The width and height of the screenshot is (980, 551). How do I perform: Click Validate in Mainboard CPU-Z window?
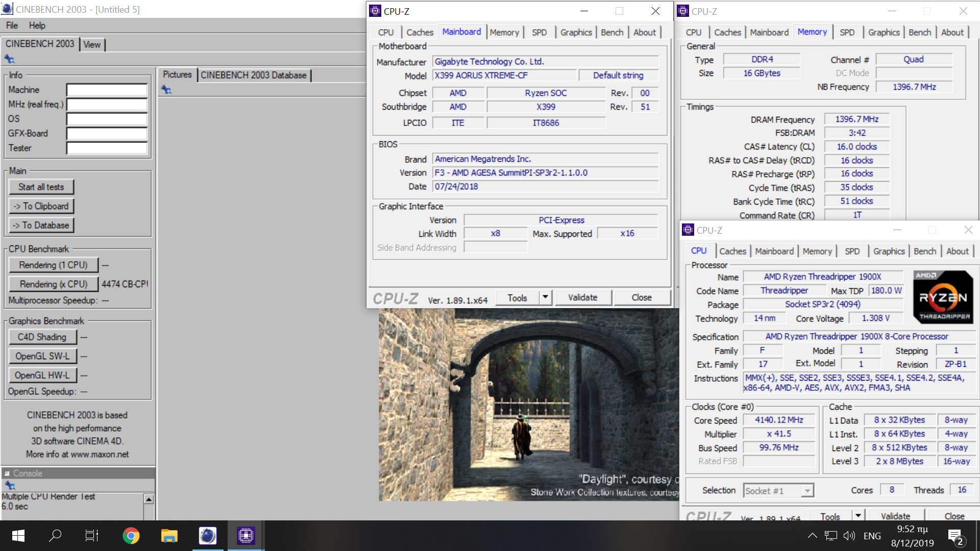(x=582, y=297)
